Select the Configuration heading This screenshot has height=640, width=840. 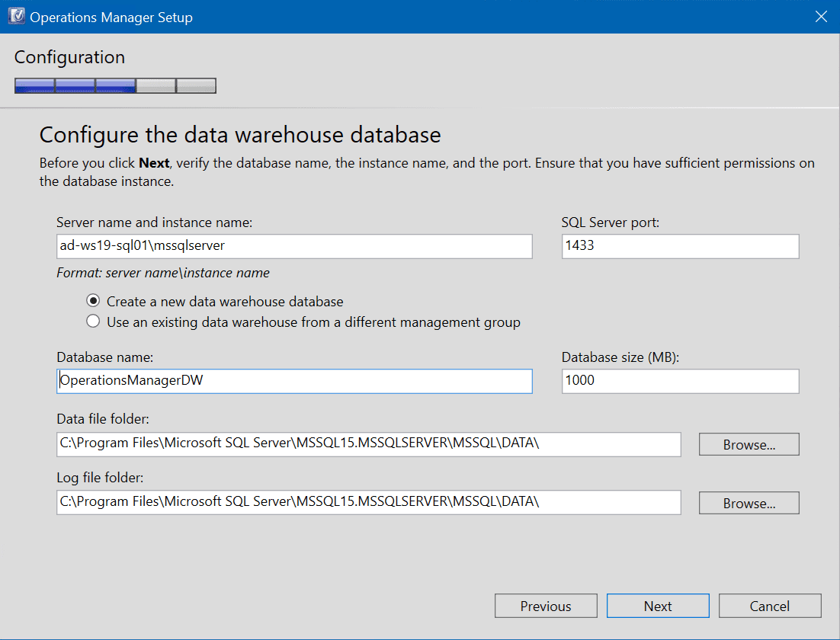pyautogui.click(x=69, y=57)
